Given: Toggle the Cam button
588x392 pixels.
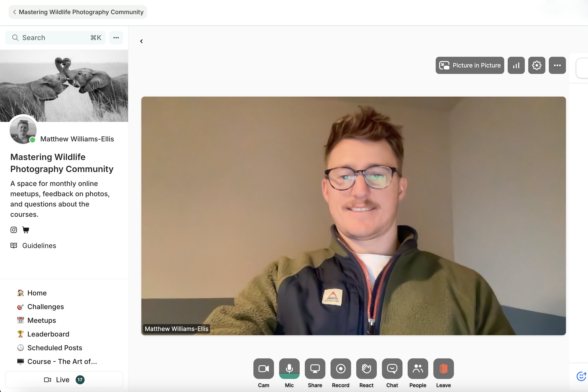Looking at the screenshot, I should [x=263, y=368].
